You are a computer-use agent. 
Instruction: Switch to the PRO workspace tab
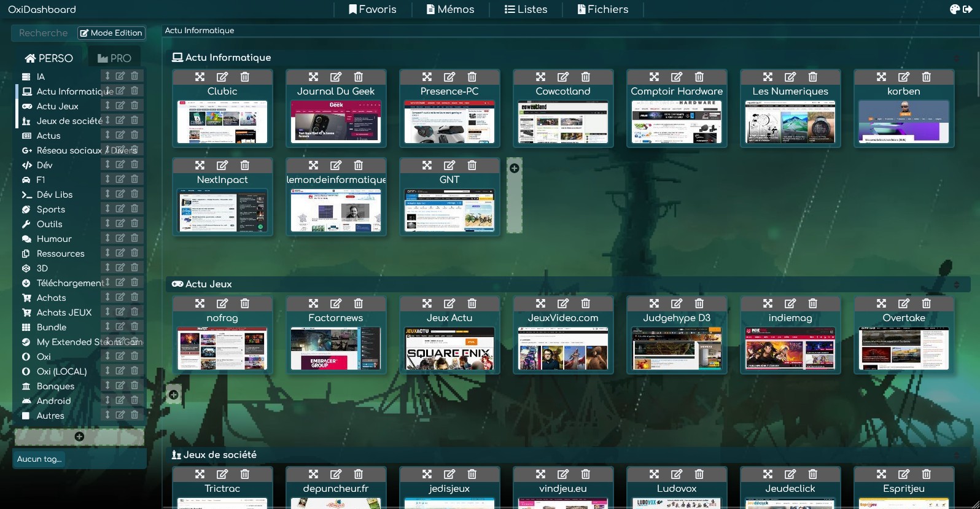click(114, 58)
